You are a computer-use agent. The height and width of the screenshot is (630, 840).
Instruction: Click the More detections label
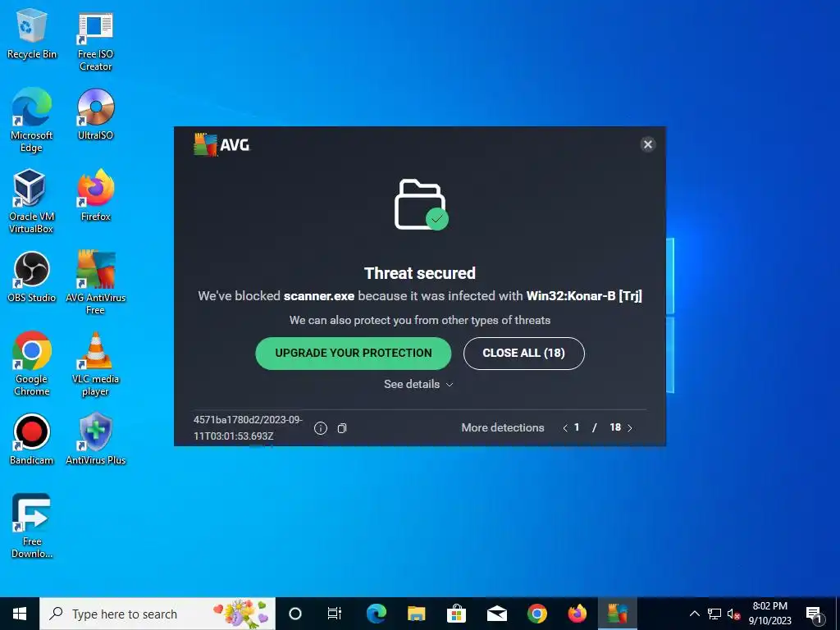coord(503,427)
